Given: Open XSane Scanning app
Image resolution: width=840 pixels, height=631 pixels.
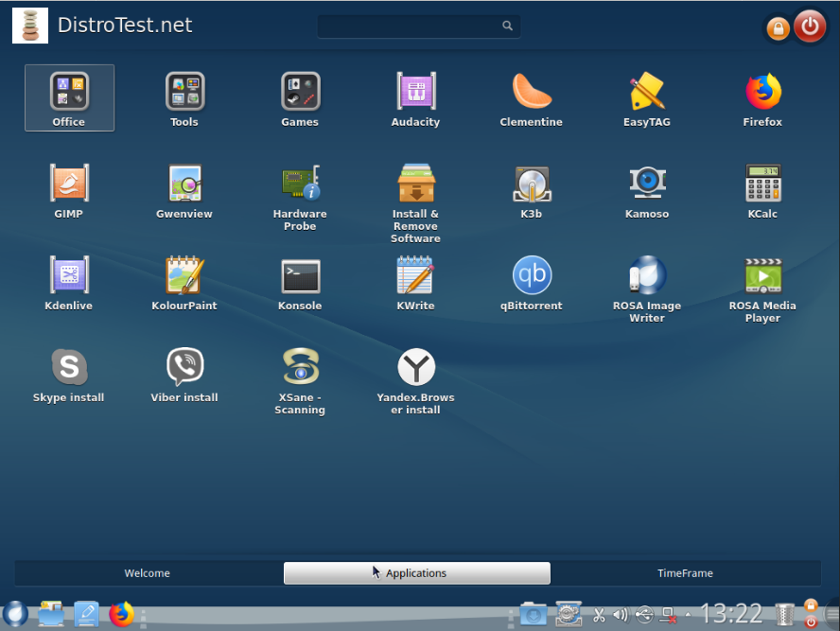Looking at the screenshot, I should click(301, 380).
